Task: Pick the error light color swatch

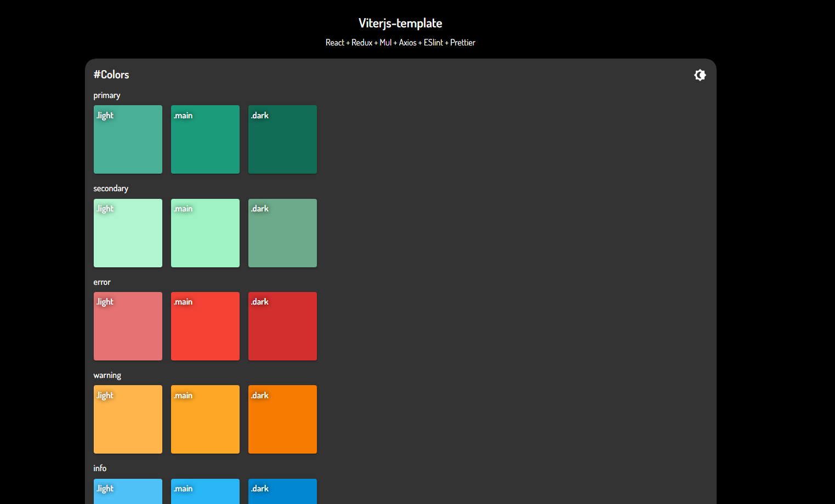Action: pyautogui.click(x=128, y=326)
